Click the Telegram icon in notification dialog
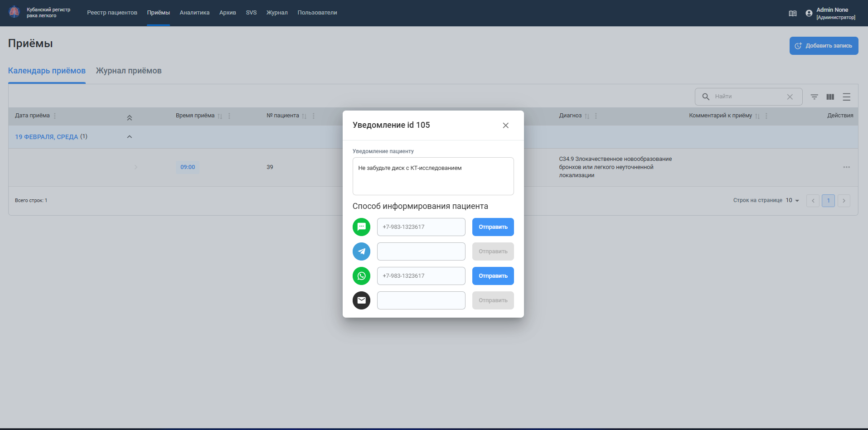868x430 pixels. click(361, 251)
